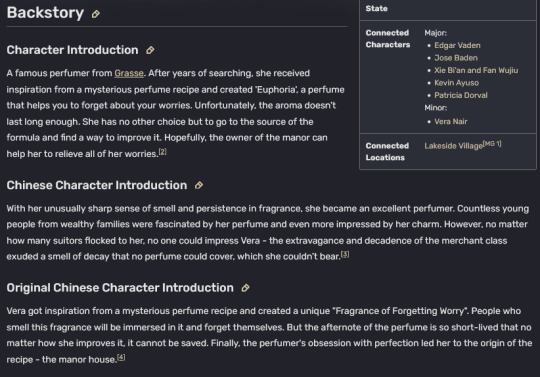Edit Original Chinese Character Introduction via pencil icon
This screenshot has height=377, width=540.
pos(245,288)
